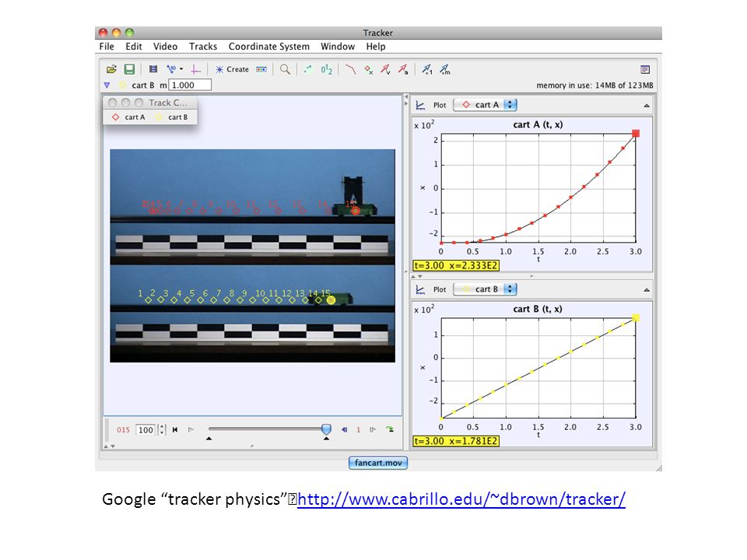Open the Window menu
This screenshot has width=747, height=560.
tap(338, 46)
